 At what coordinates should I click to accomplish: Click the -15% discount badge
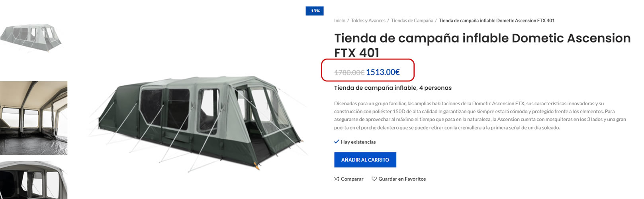point(315,11)
